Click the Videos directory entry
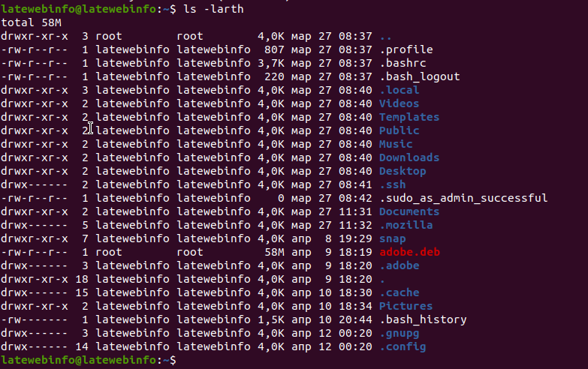The width and height of the screenshot is (588, 369). (x=399, y=103)
